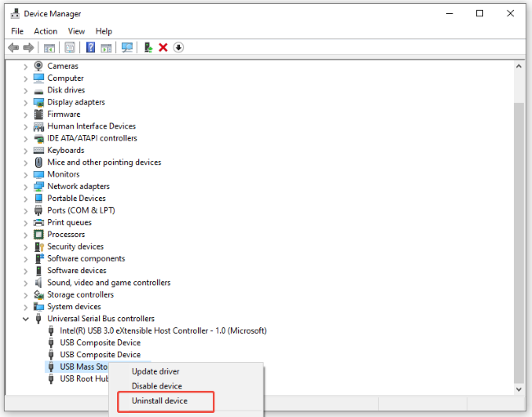Select the Sound controllers speaker icon
Image resolution: width=532 pixels, height=417 pixels.
click(x=38, y=282)
